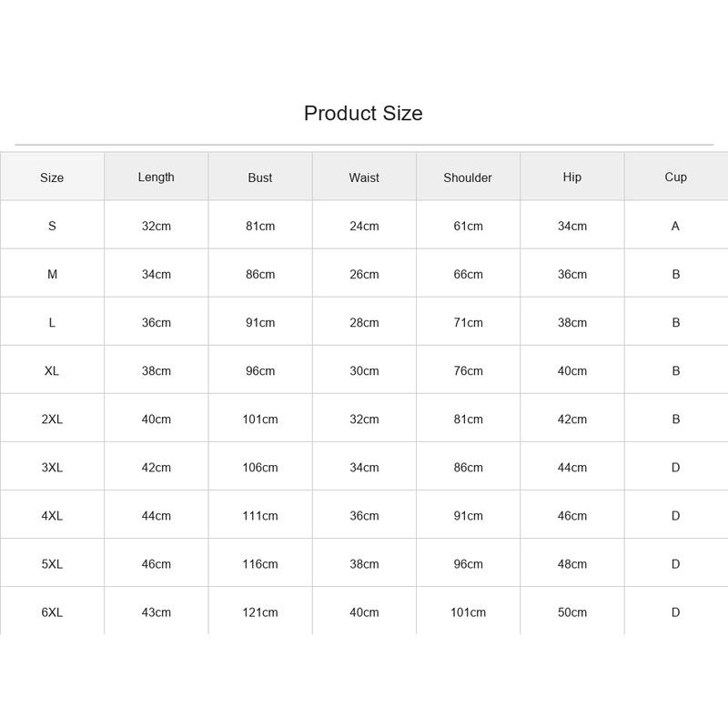The height and width of the screenshot is (728, 728).
Task: Click the 4XL size row label
Action: 52,516
